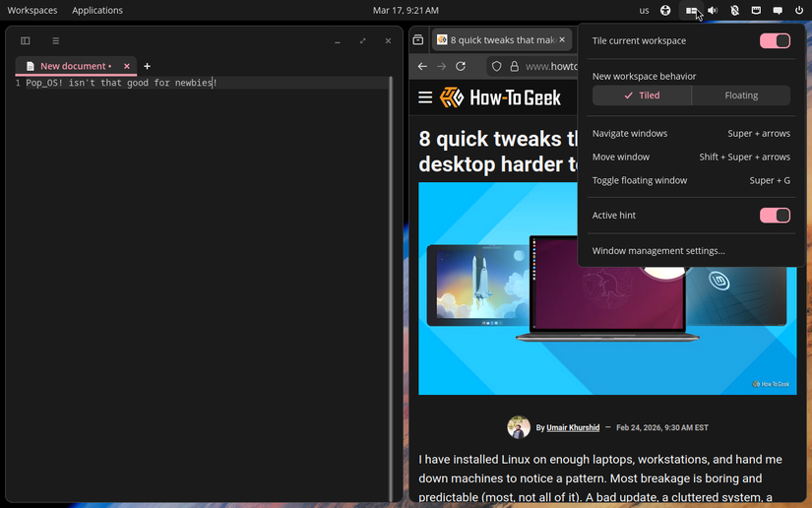This screenshot has height=508, width=812.
Task: Turn off the Active hint switch
Action: (x=775, y=216)
